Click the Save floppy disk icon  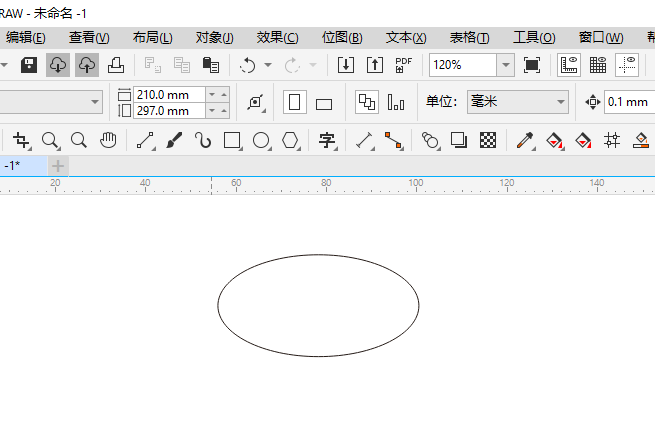[29, 65]
